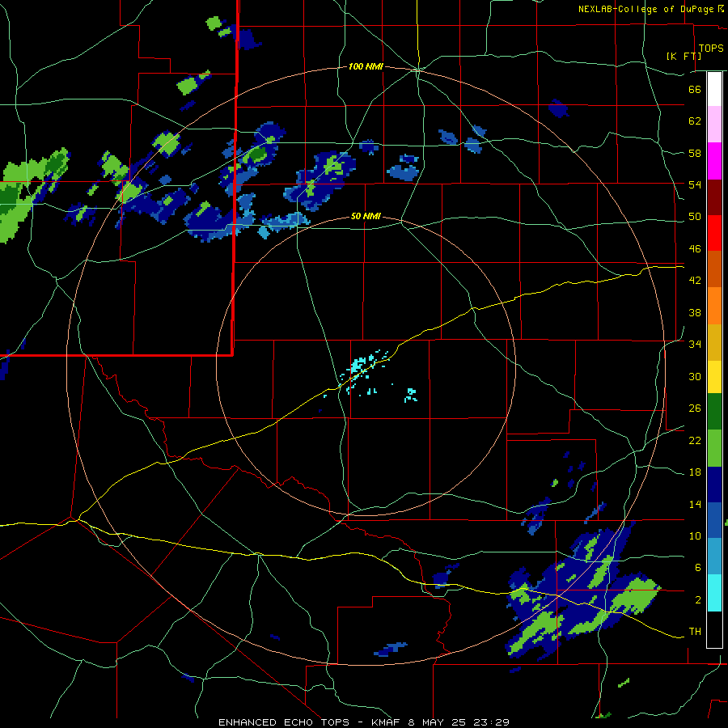Click the legend scale value "22"

pos(695,440)
